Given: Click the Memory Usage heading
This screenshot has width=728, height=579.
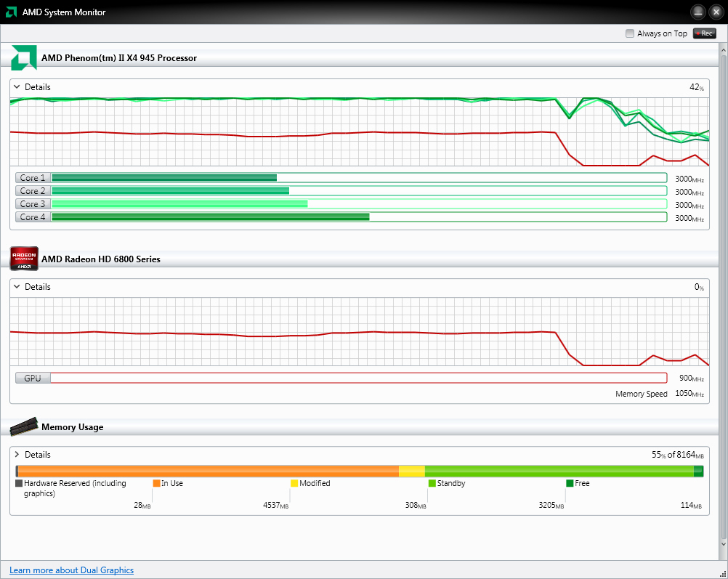Looking at the screenshot, I should tap(73, 427).
